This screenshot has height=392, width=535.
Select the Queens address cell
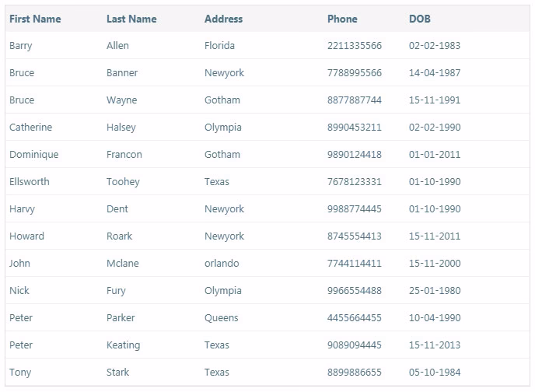click(222, 318)
